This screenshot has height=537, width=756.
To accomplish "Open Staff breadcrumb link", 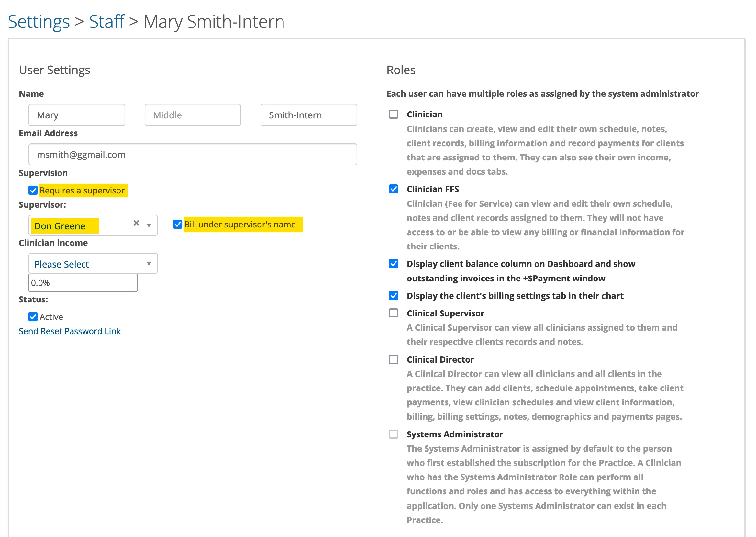I will pyautogui.click(x=106, y=22).
